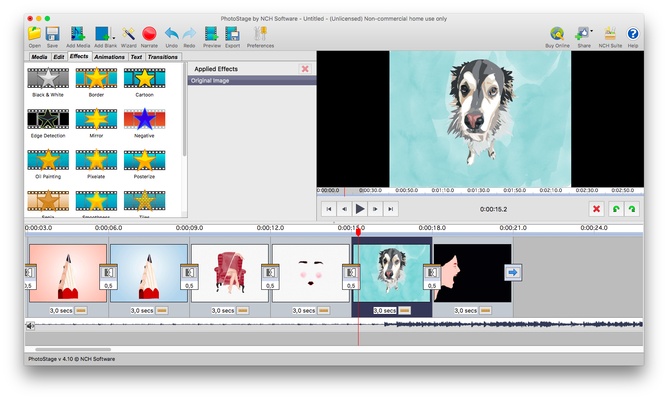Click the effects list vertical scrollbar
The image size is (668, 400).
pyautogui.click(x=184, y=110)
